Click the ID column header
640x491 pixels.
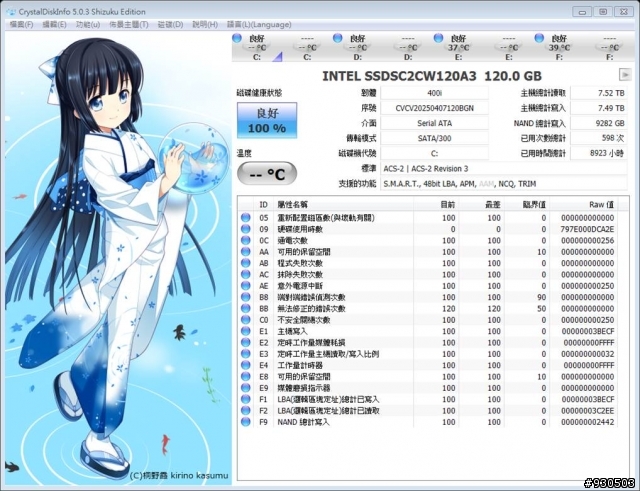coord(264,205)
